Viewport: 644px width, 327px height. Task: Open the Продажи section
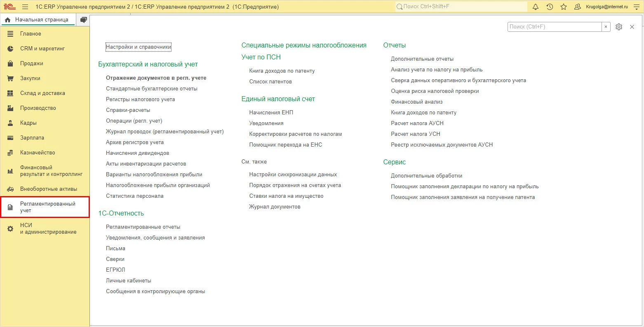(32, 64)
